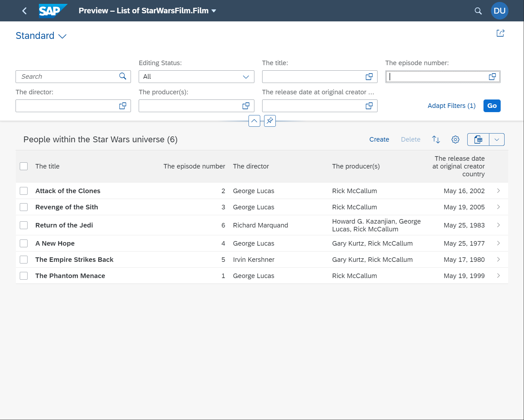Click the title text Revenge of the Sith
The image size is (524, 420).
click(x=66, y=207)
